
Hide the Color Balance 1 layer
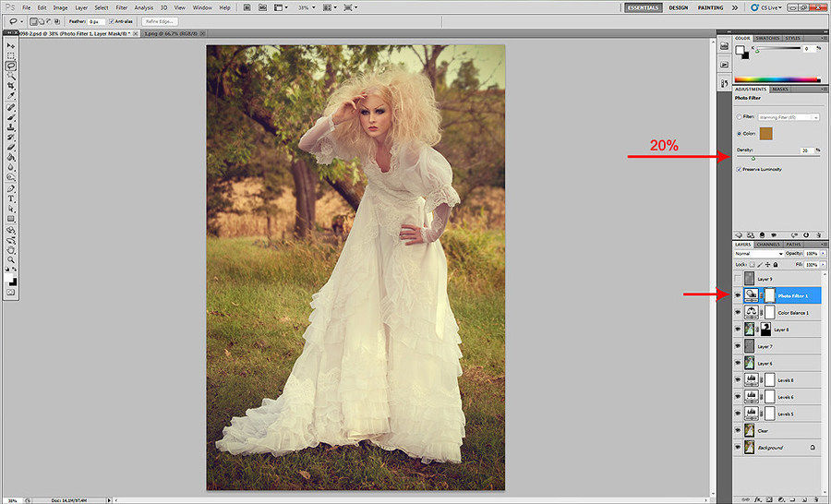click(x=738, y=313)
